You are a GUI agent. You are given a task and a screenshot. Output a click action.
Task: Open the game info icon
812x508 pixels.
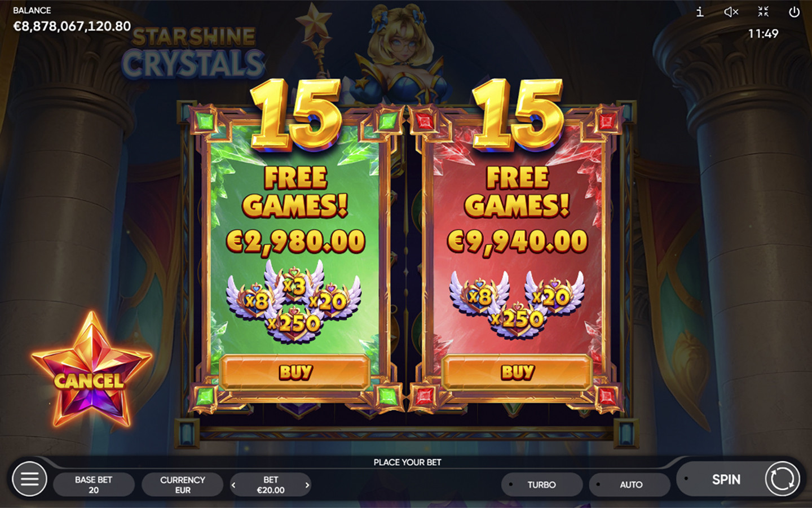[x=700, y=12]
